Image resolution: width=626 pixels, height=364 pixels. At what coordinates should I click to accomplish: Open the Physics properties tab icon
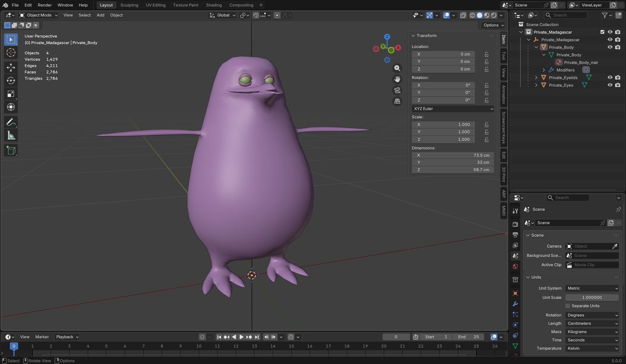click(x=515, y=325)
